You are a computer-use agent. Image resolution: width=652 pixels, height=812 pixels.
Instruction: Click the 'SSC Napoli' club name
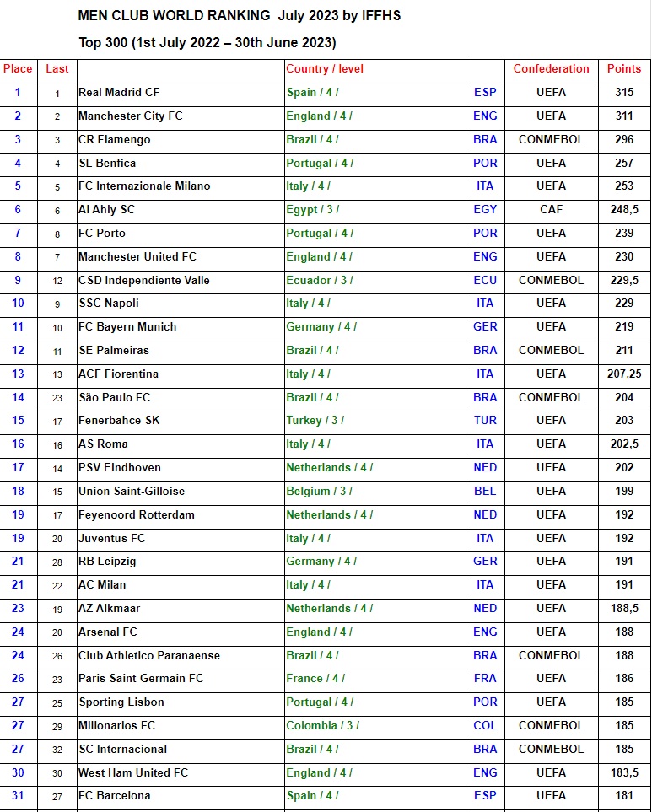click(109, 303)
